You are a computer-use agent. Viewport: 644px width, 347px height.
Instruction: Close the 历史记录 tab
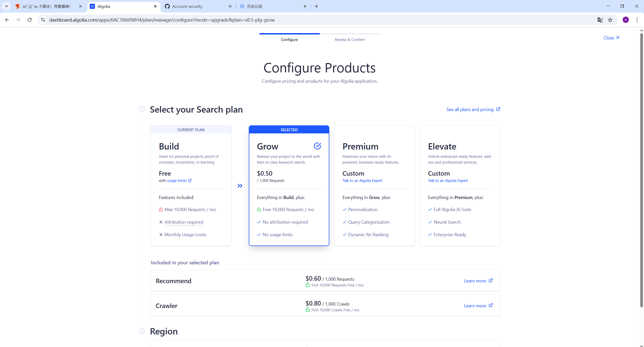305,6
